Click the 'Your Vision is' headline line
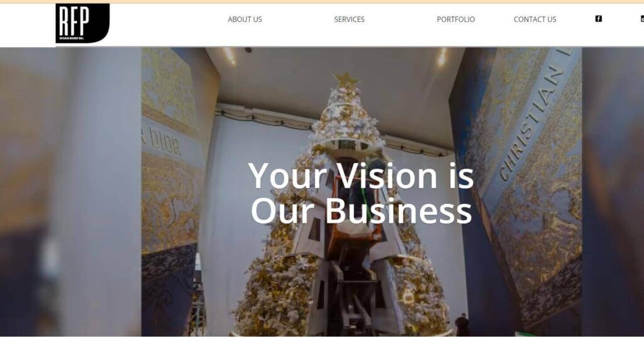Image resolution: width=644 pixels, height=338 pixels. click(361, 176)
